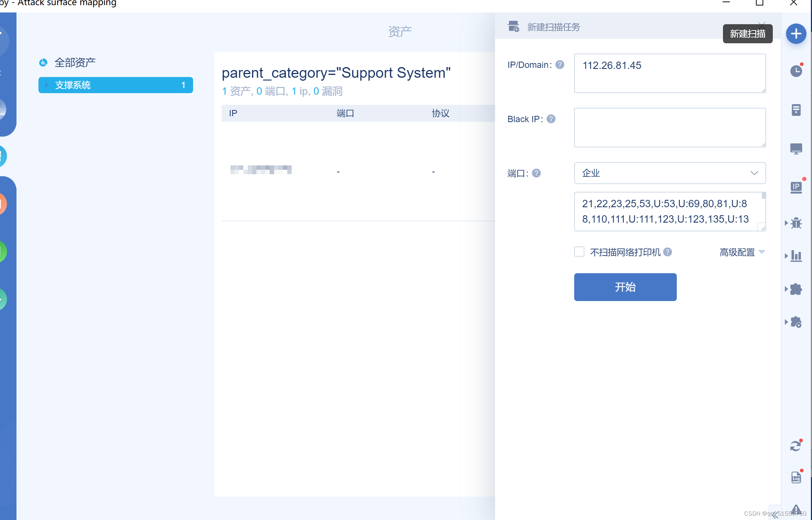Open the clock history icon in sidebar
812x520 pixels.
tap(796, 71)
